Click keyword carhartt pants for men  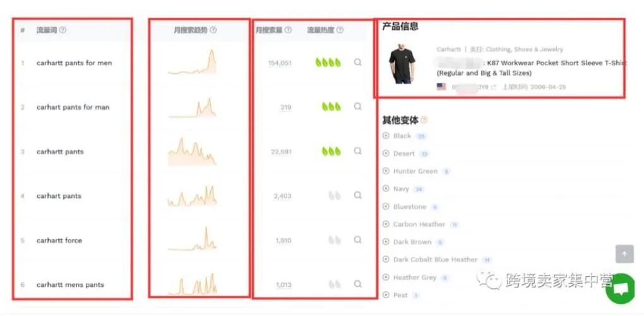point(74,63)
